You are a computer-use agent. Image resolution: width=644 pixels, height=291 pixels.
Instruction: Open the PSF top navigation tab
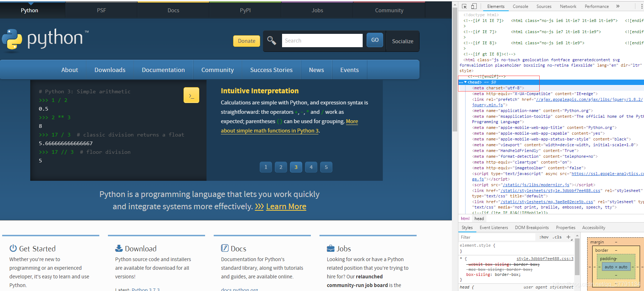pyautogui.click(x=101, y=10)
